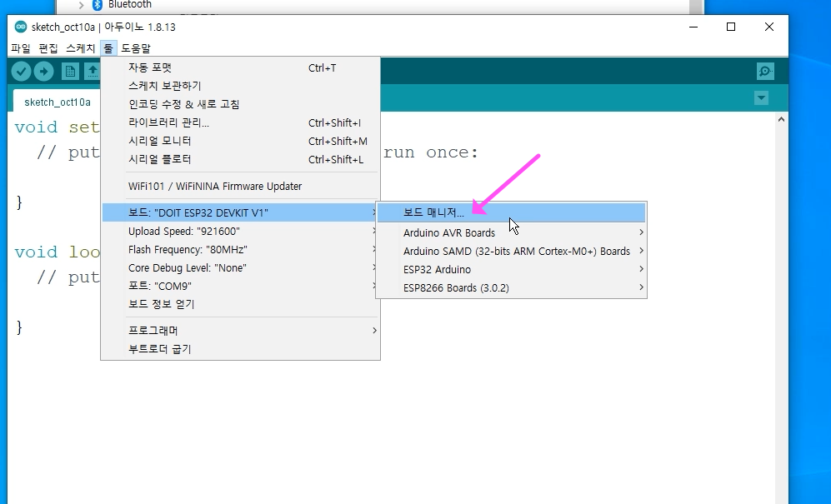Click the Arduino logo in title bar

[x=21, y=27]
